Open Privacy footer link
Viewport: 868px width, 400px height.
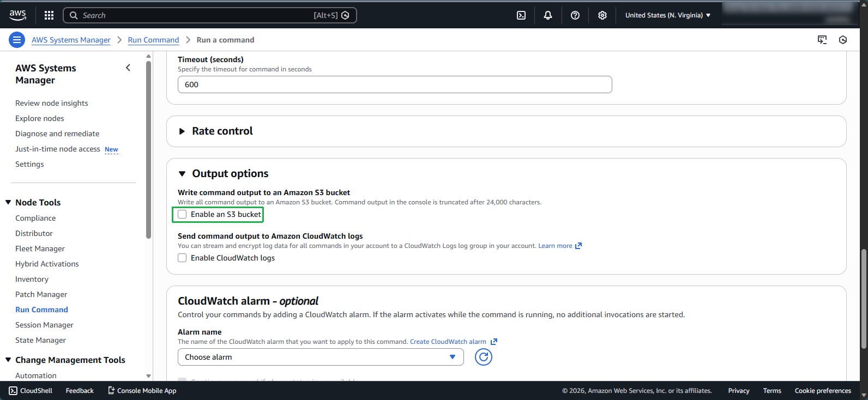coord(739,391)
